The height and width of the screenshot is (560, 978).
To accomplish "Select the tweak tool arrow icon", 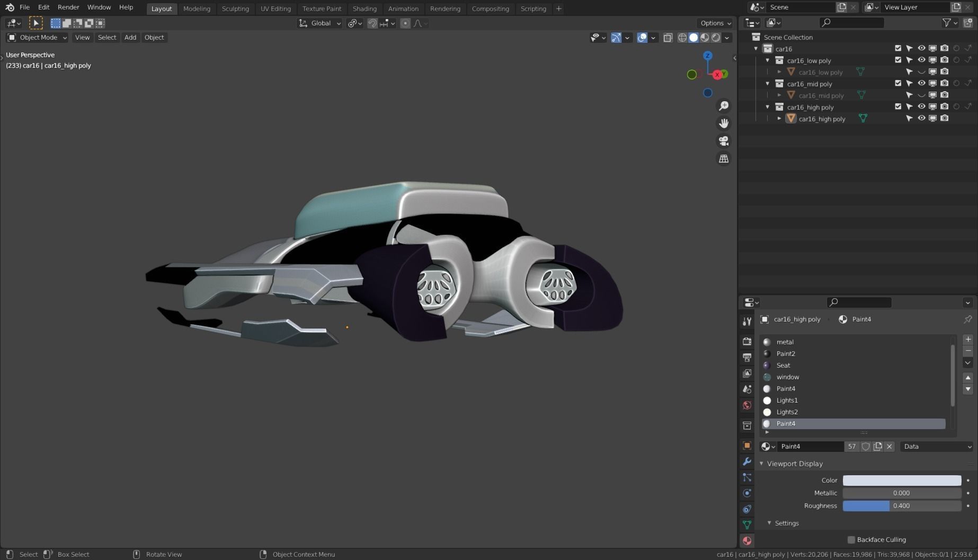I will [x=35, y=23].
